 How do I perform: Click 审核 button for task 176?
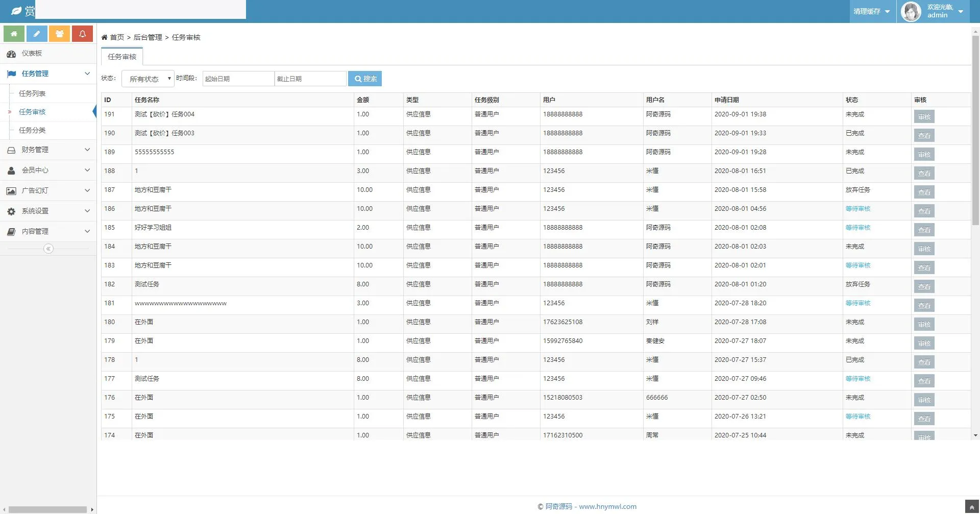tap(924, 400)
